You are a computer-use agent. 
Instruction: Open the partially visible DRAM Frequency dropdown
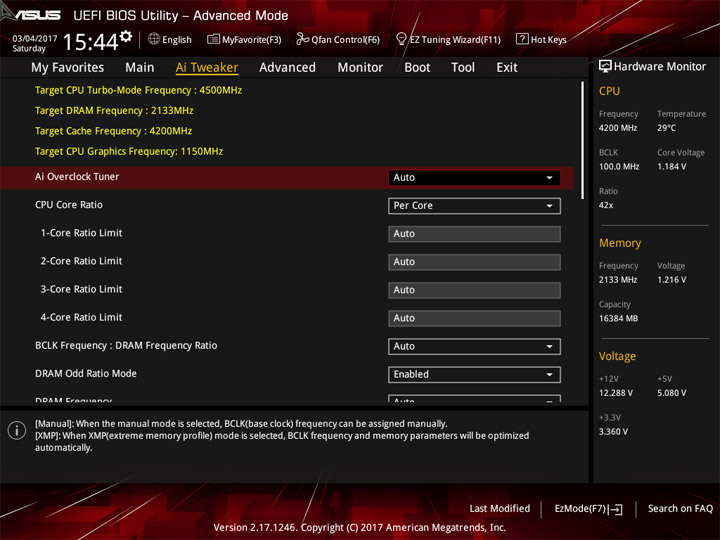[x=474, y=399]
